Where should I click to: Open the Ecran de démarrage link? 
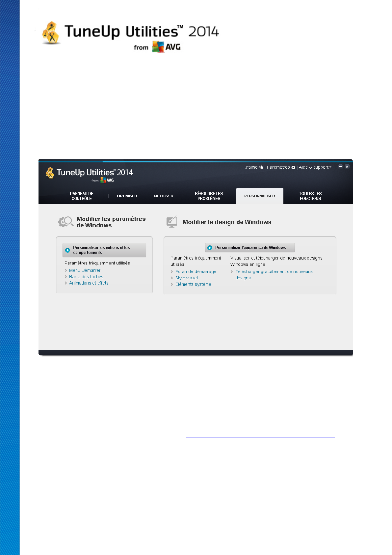[196, 272]
